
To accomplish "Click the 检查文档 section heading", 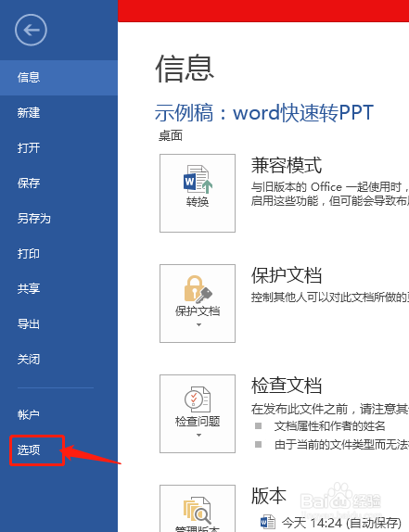I will coord(287,386).
